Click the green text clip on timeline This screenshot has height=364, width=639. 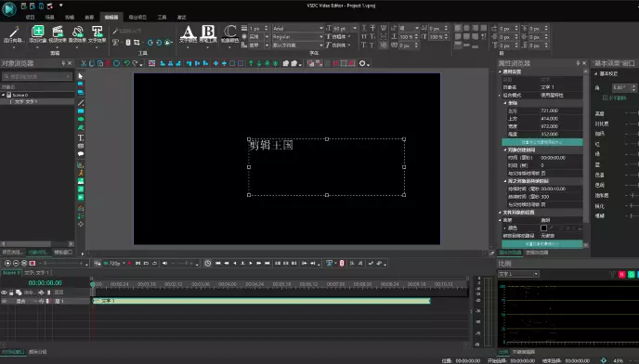coord(261,301)
